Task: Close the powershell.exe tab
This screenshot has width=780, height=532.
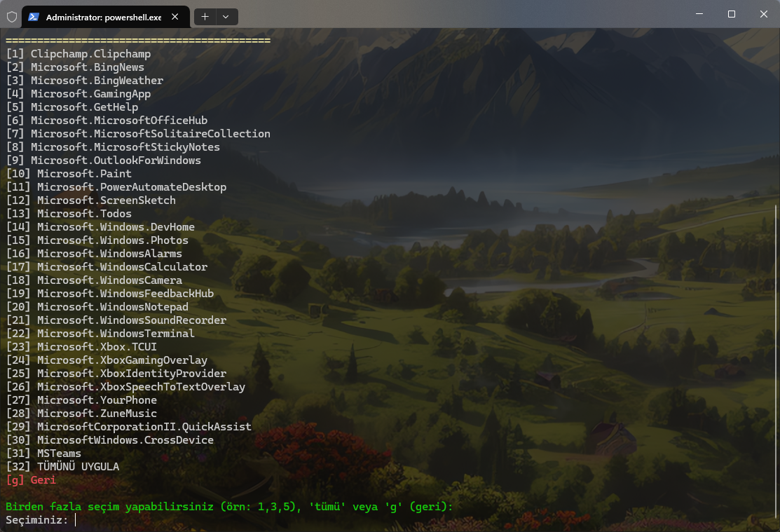Action: tap(175, 17)
